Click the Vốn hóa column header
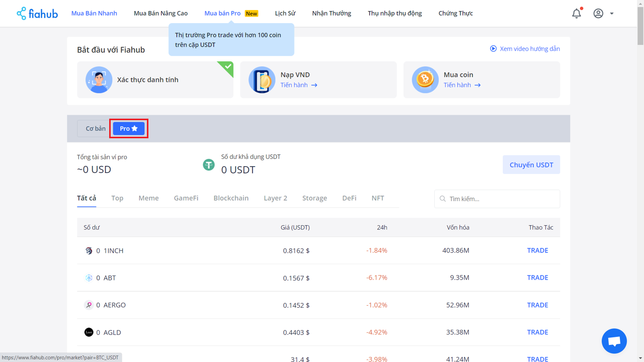Viewport: 644px width, 362px height. 458,228
